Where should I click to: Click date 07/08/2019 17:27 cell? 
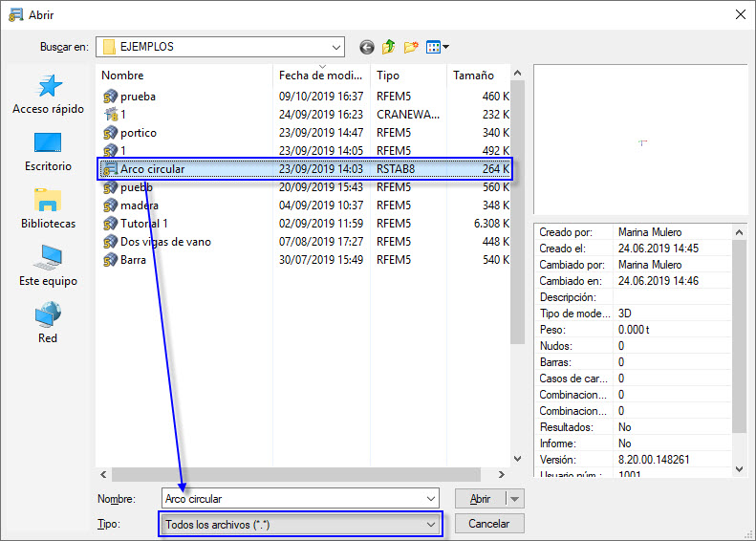click(x=321, y=242)
